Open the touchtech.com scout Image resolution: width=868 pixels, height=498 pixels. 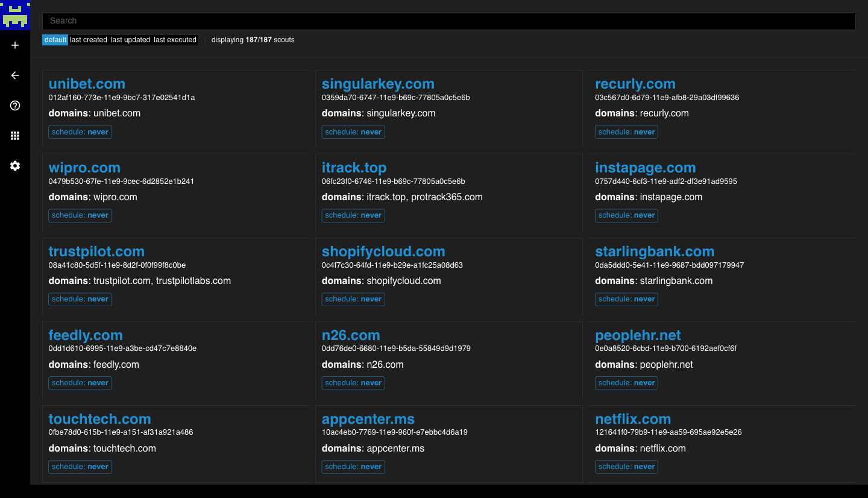[100, 419]
